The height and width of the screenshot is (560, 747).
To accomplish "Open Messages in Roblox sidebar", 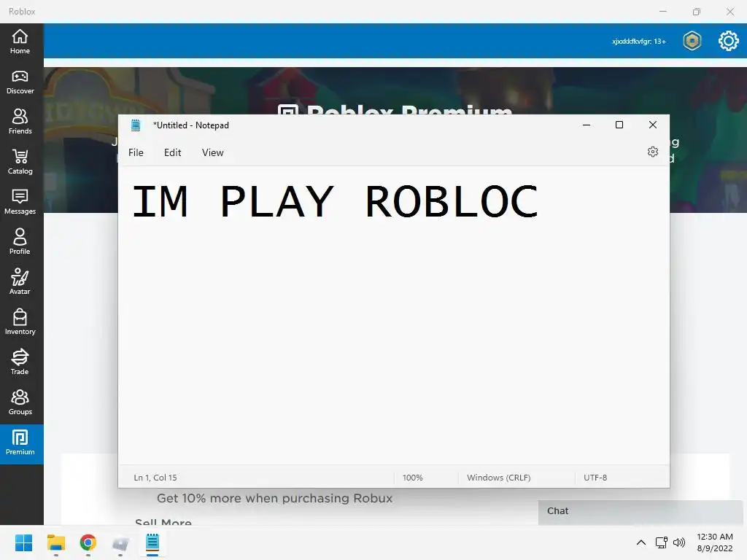I will (20, 202).
